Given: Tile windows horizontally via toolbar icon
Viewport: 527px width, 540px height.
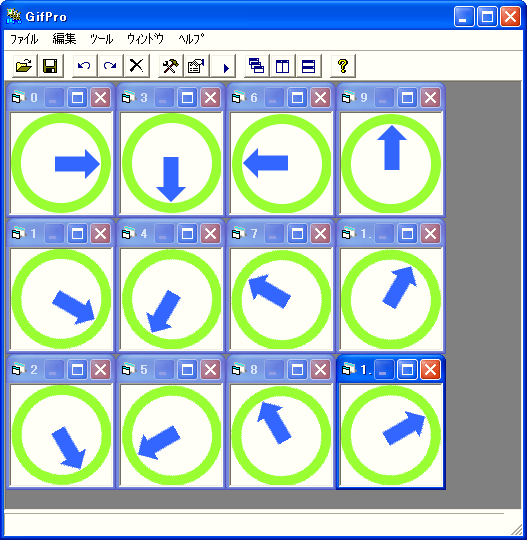Looking at the screenshot, I should (308, 65).
